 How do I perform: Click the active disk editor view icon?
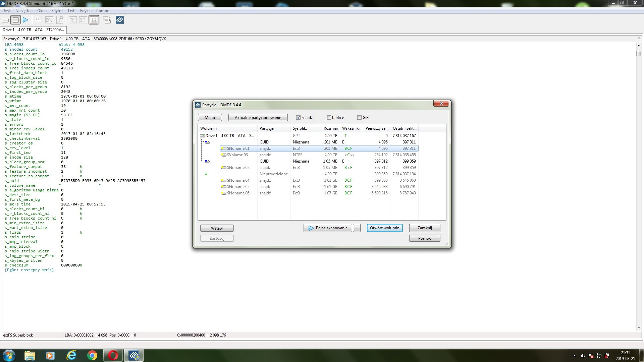94,20
